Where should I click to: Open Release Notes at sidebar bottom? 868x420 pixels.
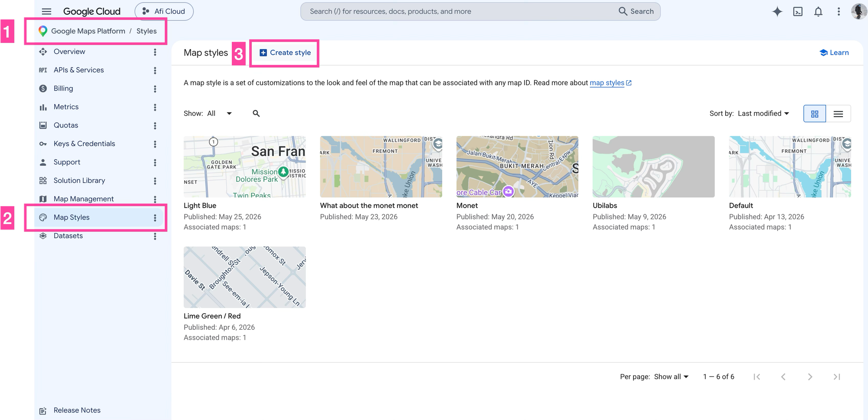coord(77,410)
